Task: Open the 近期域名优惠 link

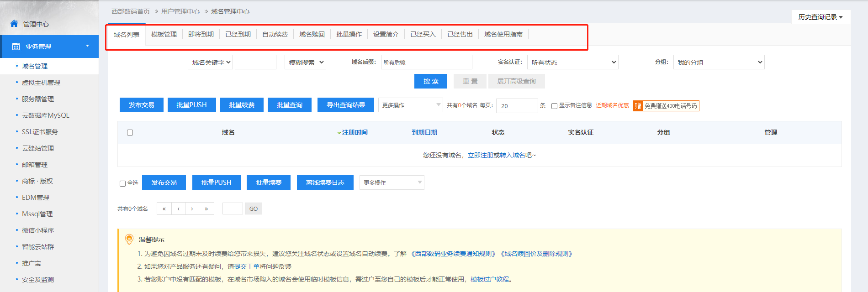Action: [x=612, y=105]
